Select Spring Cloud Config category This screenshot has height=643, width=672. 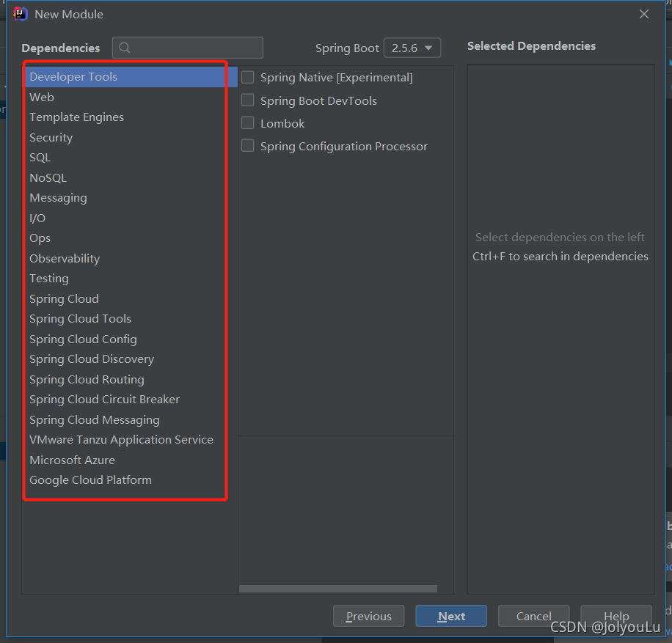click(130, 339)
